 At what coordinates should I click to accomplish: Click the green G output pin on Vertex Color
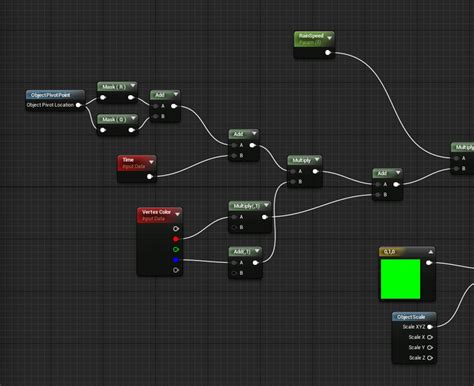(x=176, y=249)
